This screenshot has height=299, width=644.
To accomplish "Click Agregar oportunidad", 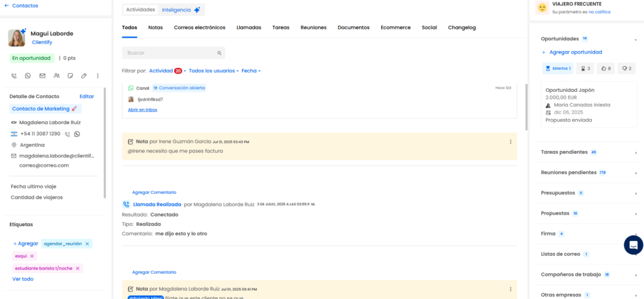I will click(572, 52).
